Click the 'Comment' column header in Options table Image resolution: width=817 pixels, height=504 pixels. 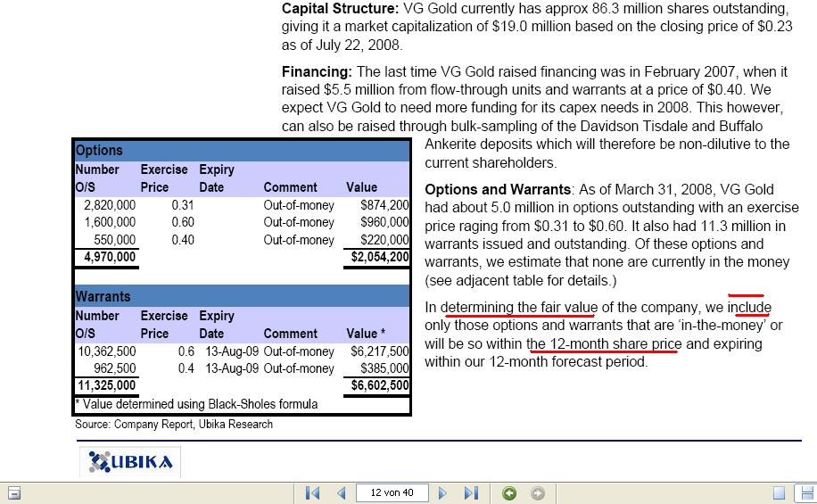[x=290, y=187]
